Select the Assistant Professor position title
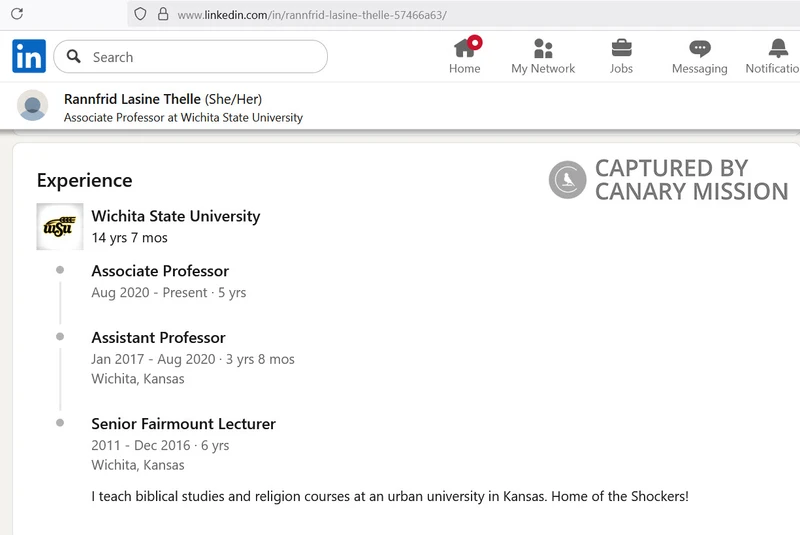Viewport: 800px width, 535px height. [x=158, y=337]
